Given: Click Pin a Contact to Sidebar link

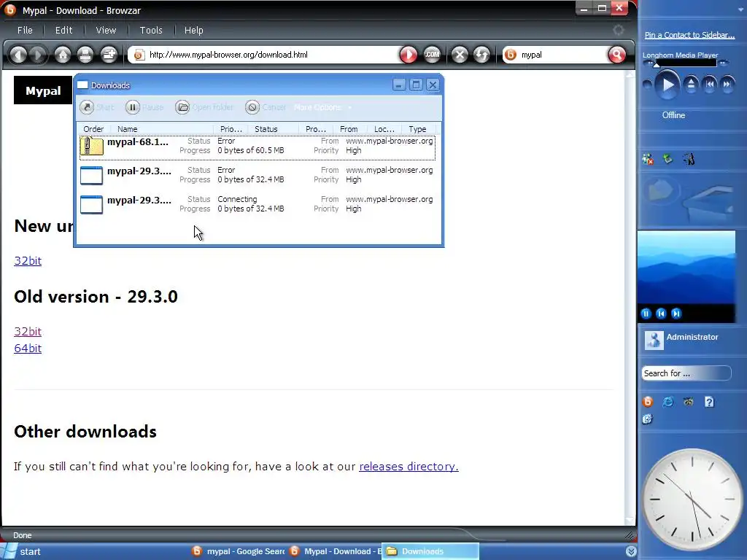Looking at the screenshot, I should [689, 35].
